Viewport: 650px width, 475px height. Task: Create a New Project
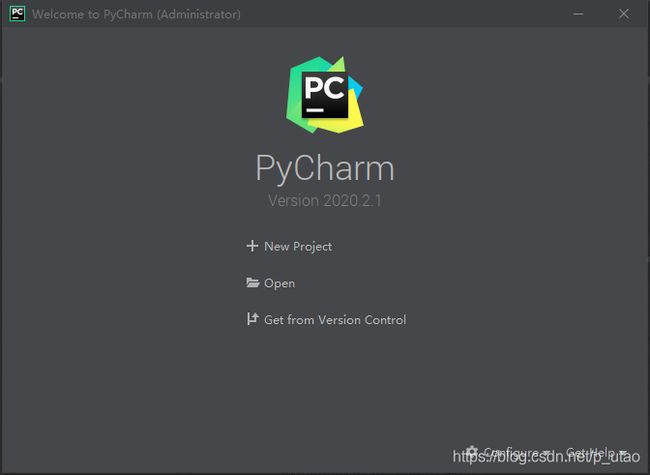click(x=298, y=246)
